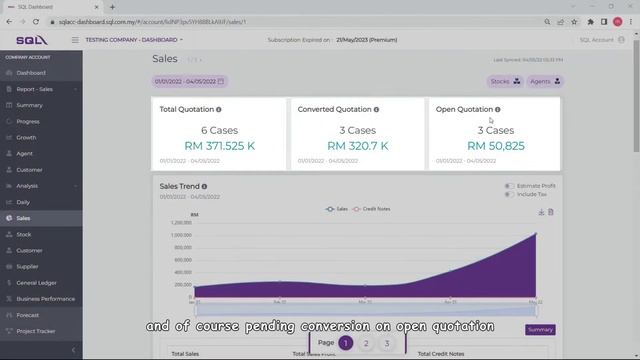Open a new browser tab
Screen dimensions: 640x360
click(112, 7)
